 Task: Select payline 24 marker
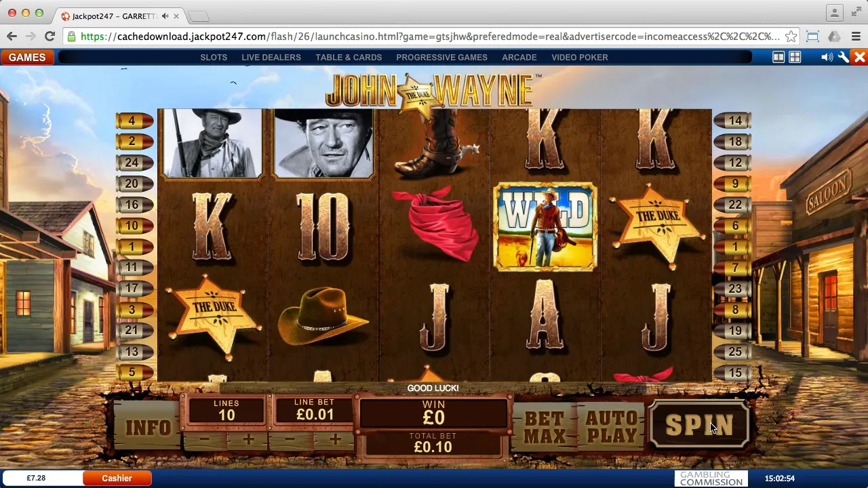[x=134, y=163]
